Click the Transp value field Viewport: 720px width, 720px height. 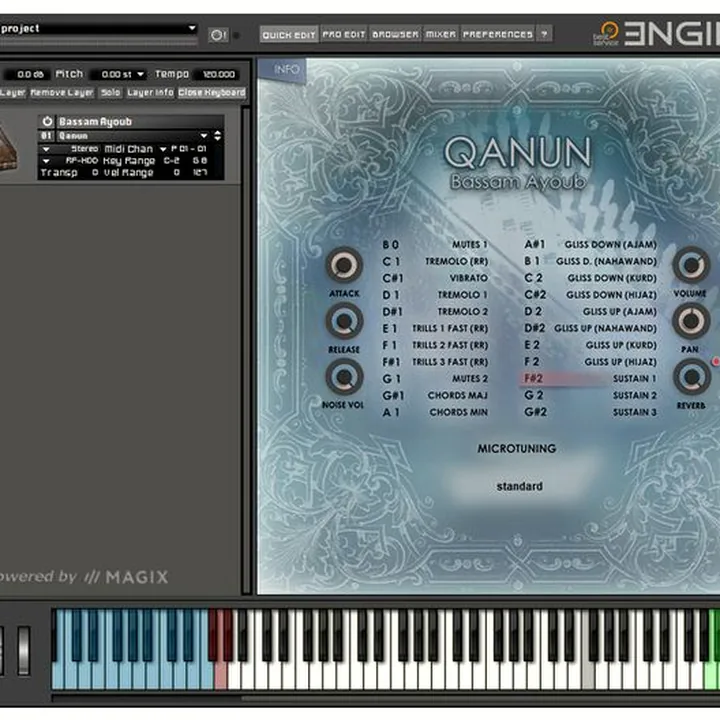click(95, 173)
